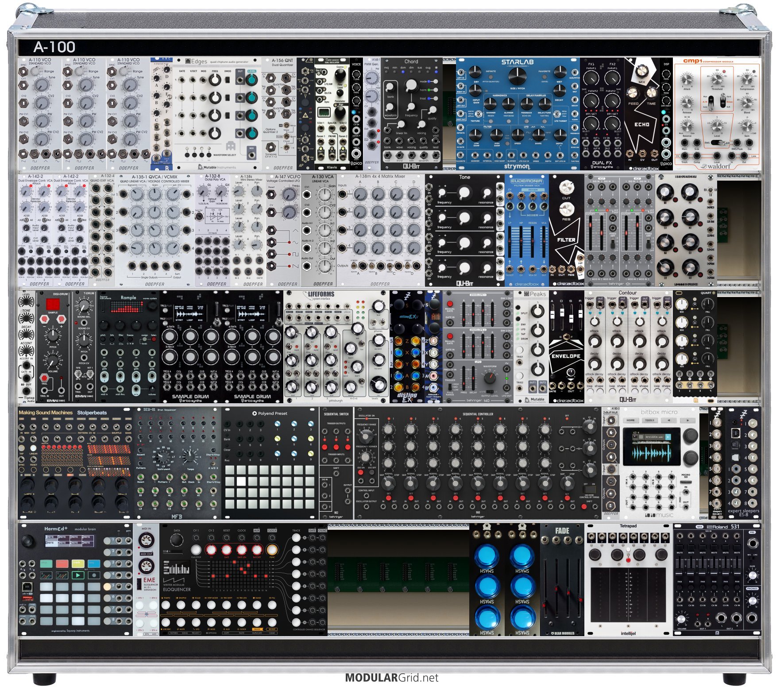Tap the play icon on bitbox screen
This screenshot has width=784, height=687.
(668, 437)
